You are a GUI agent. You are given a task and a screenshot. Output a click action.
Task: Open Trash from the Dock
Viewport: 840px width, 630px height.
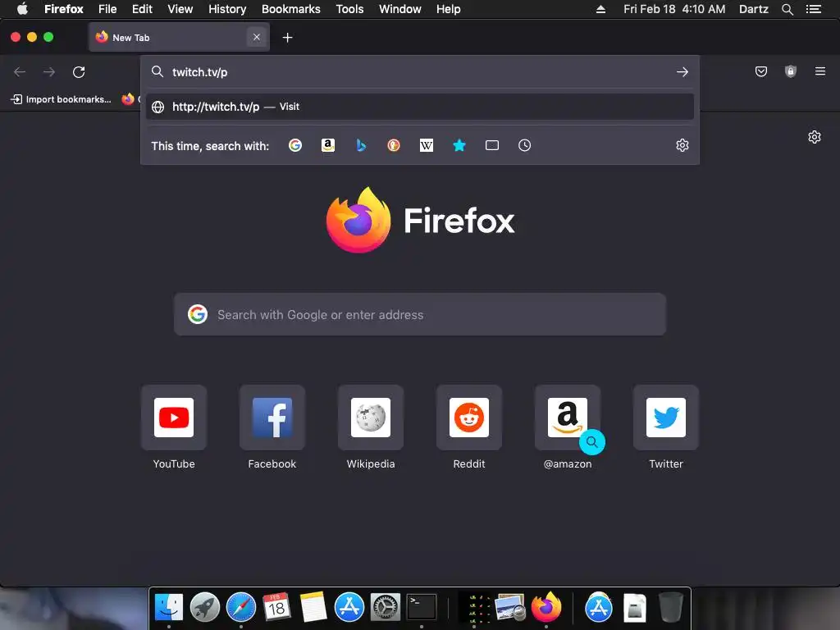(670, 608)
